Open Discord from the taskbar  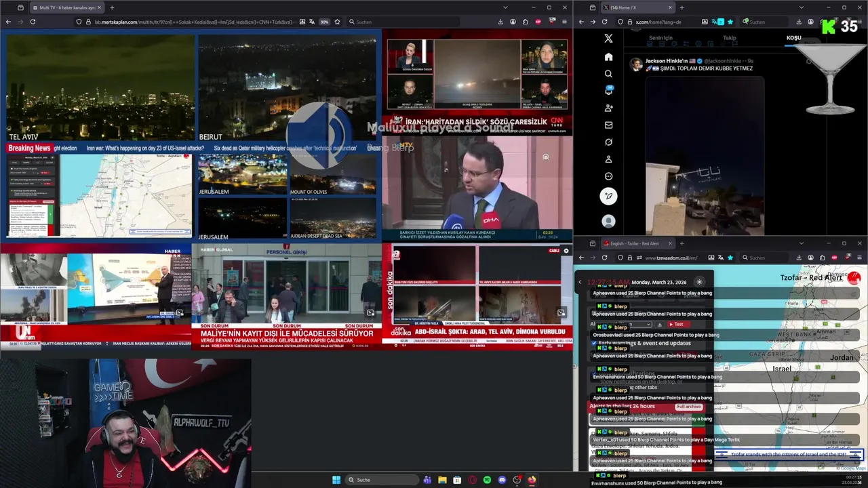pos(502,480)
